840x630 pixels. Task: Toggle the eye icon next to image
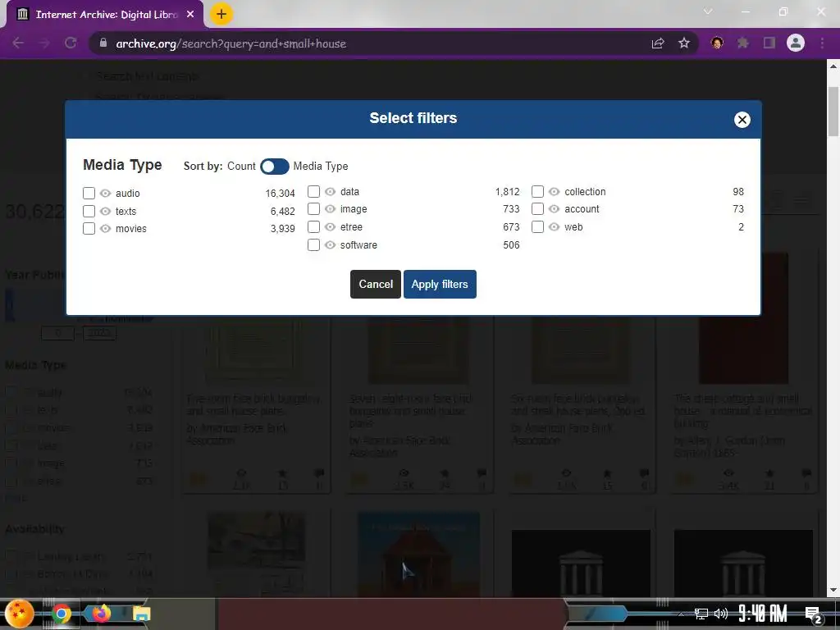coord(330,208)
